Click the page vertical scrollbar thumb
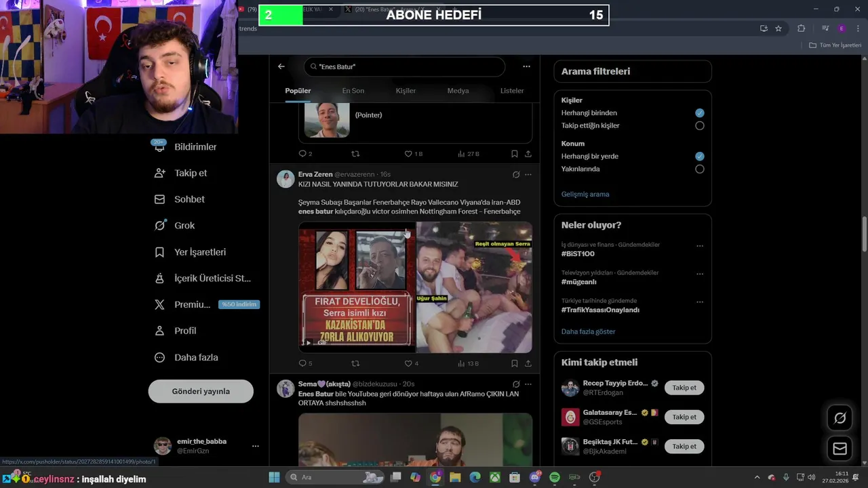Screen dimensions: 868x488 click(864, 234)
